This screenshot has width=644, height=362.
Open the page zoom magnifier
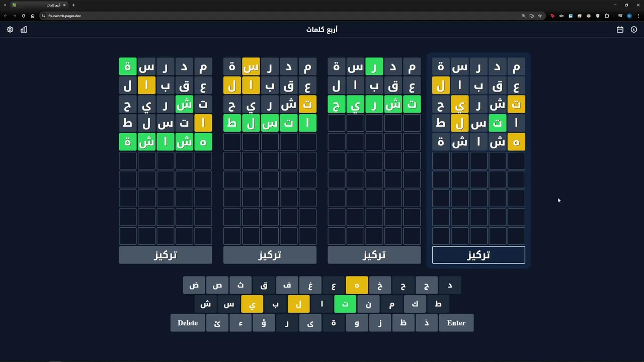(523, 16)
